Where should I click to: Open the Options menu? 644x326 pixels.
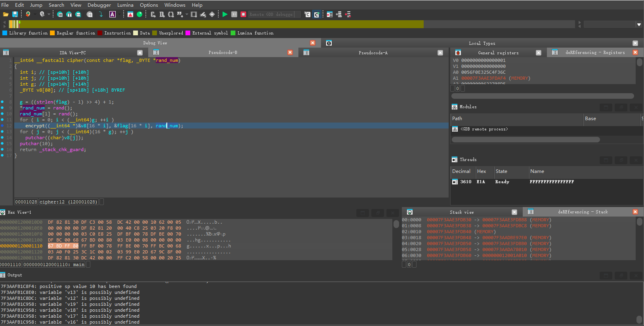coord(149,5)
